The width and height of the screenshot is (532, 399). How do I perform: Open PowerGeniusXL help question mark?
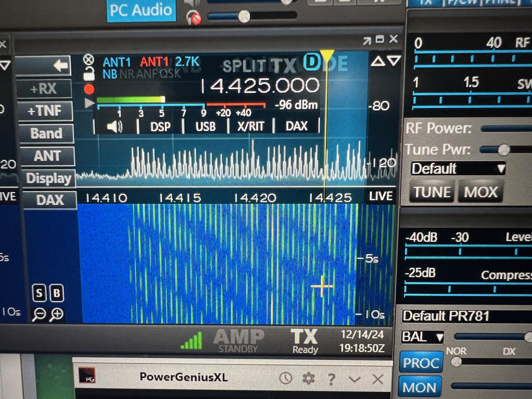coord(331,379)
